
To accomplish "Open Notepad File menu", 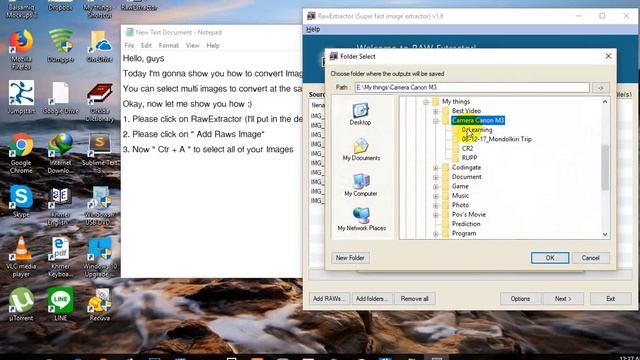I will tap(129, 45).
